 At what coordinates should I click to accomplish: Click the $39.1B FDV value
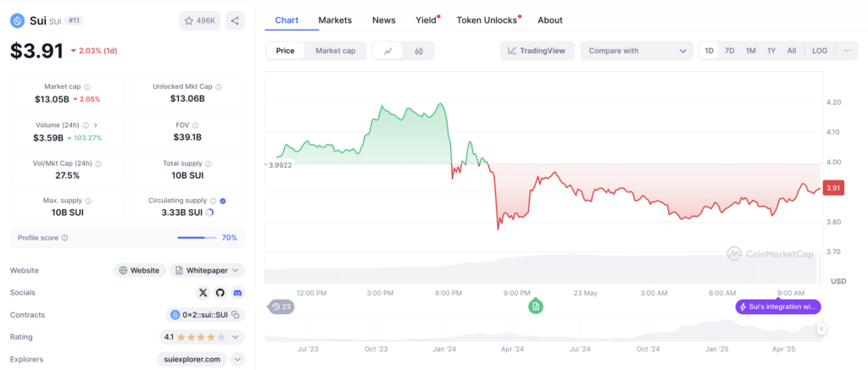pos(187,138)
